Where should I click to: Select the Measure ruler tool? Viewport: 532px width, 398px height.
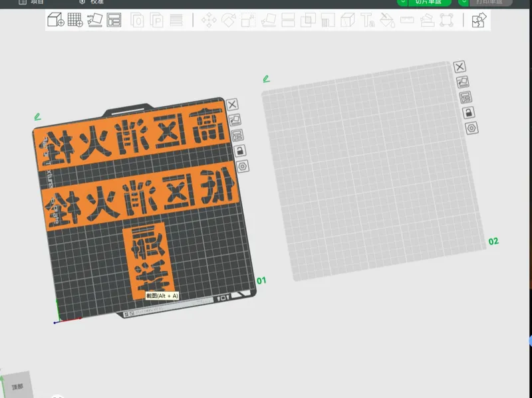(407, 21)
